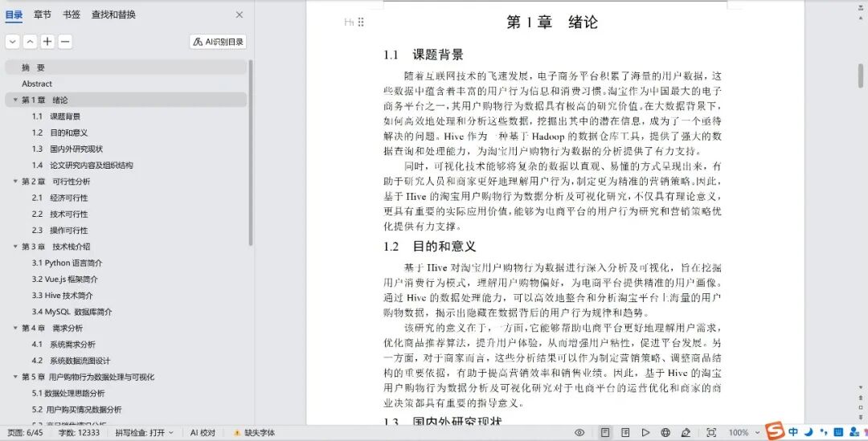Click AI 校对 in the status bar
868x441 pixels.
pos(203,433)
